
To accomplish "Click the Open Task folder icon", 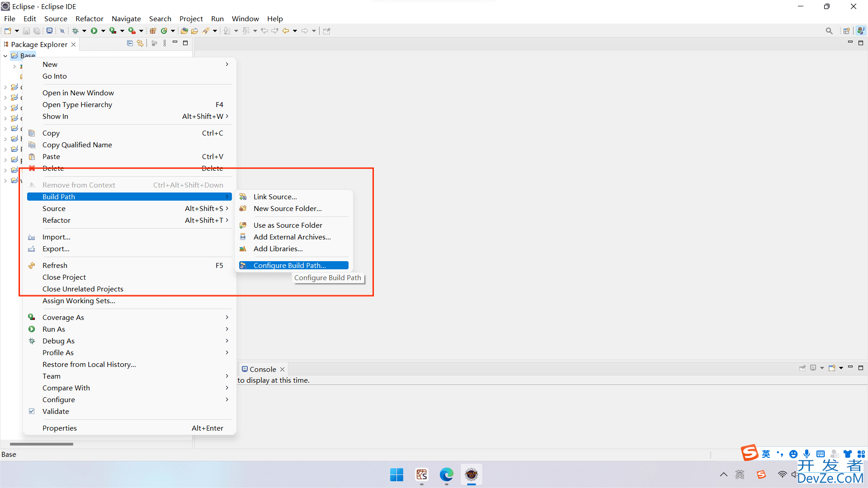I will [x=195, y=31].
